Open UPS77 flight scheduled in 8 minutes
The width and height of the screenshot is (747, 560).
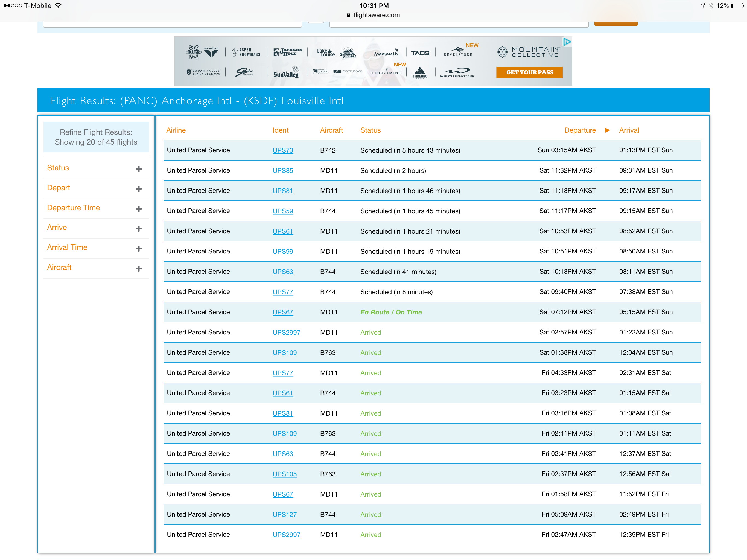pyautogui.click(x=283, y=292)
